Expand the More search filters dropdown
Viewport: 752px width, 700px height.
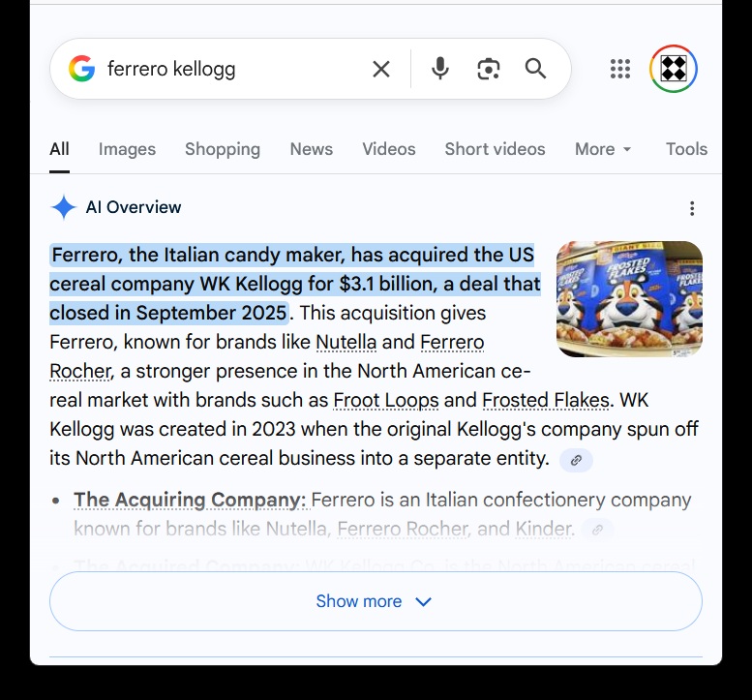click(603, 149)
